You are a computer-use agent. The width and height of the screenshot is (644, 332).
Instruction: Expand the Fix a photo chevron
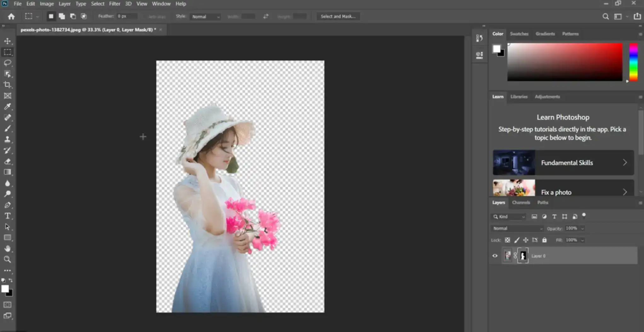coord(624,192)
